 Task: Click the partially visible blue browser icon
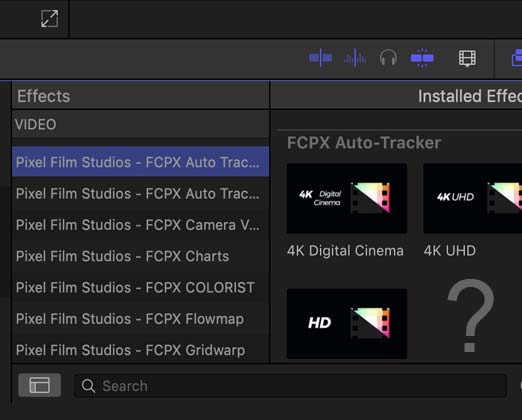pyautogui.click(x=517, y=58)
